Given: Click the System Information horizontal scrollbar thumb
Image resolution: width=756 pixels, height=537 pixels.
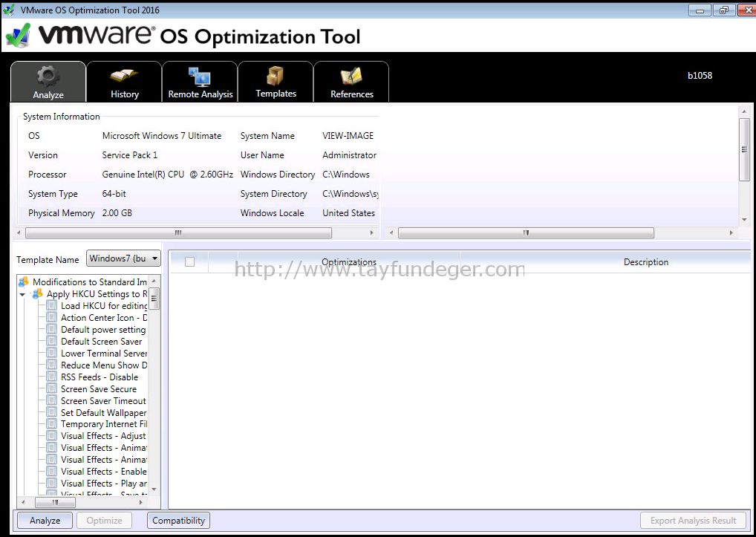Looking at the screenshot, I should coord(178,232).
